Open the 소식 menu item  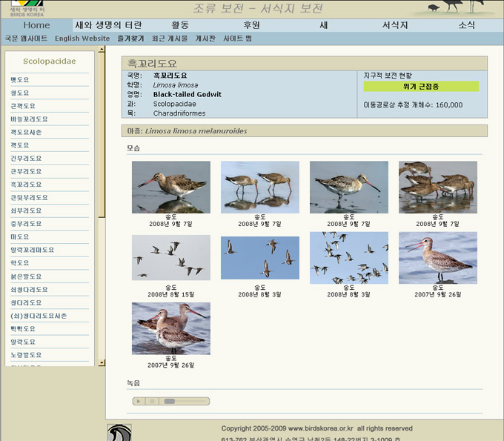tap(467, 25)
